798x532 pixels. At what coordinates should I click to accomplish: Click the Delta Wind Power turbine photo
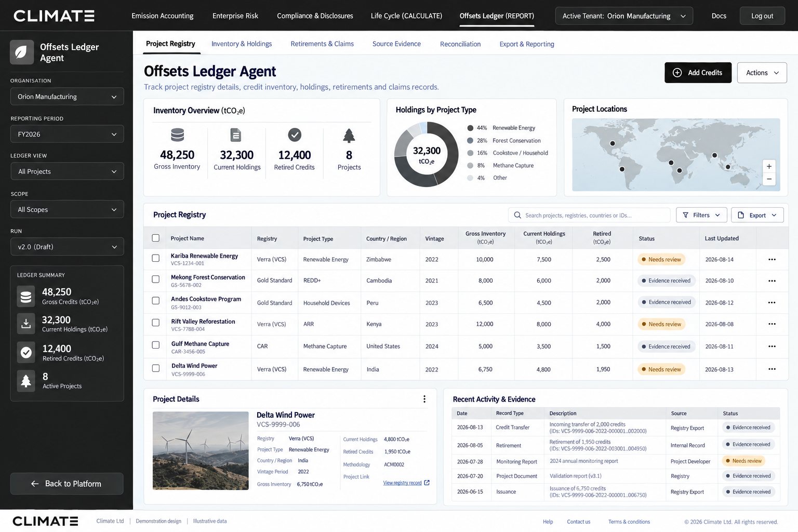point(201,450)
